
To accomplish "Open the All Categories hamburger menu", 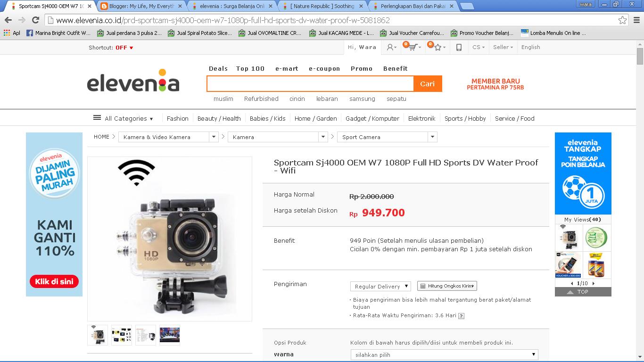I will [97, 118].
